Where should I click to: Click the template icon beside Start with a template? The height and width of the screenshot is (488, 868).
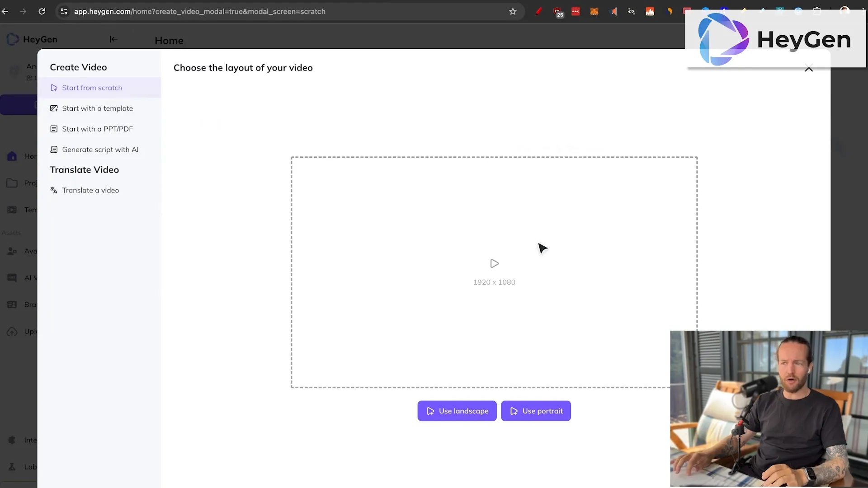(54, 108)
